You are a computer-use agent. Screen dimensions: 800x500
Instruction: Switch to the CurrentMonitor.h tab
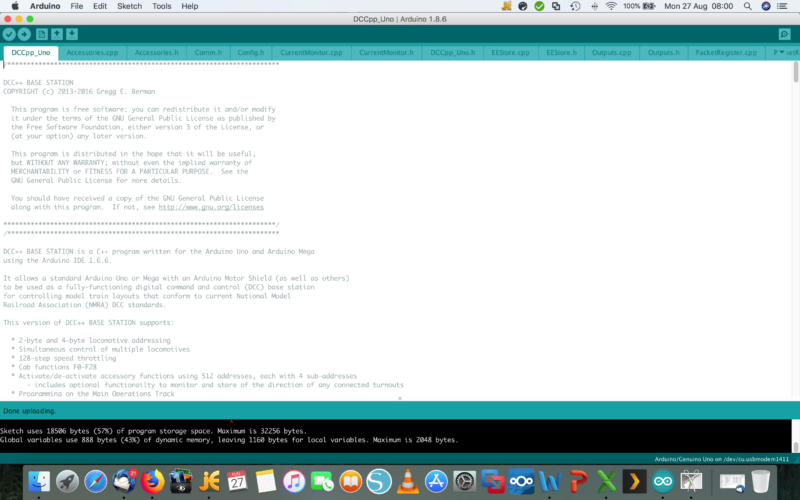click(x=386, y=53)
